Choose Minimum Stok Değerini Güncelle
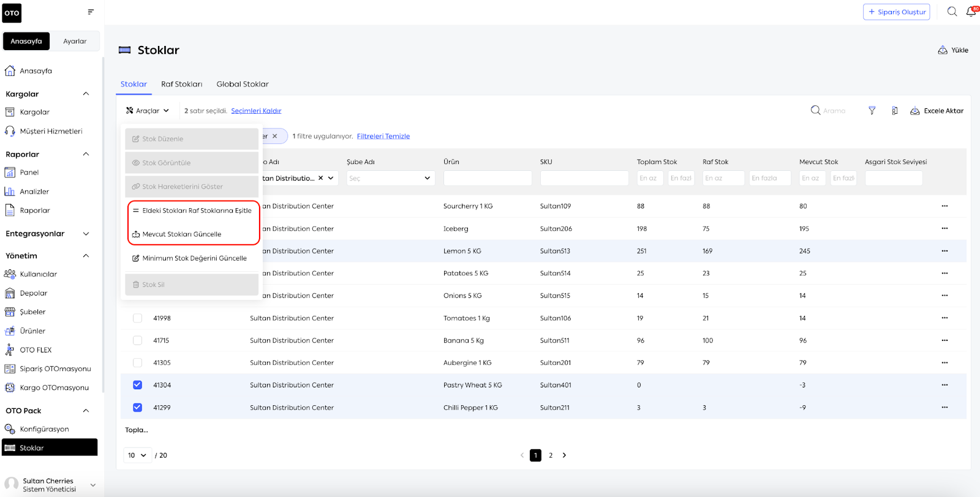This screenshot has width=980, height=497. 192,258
